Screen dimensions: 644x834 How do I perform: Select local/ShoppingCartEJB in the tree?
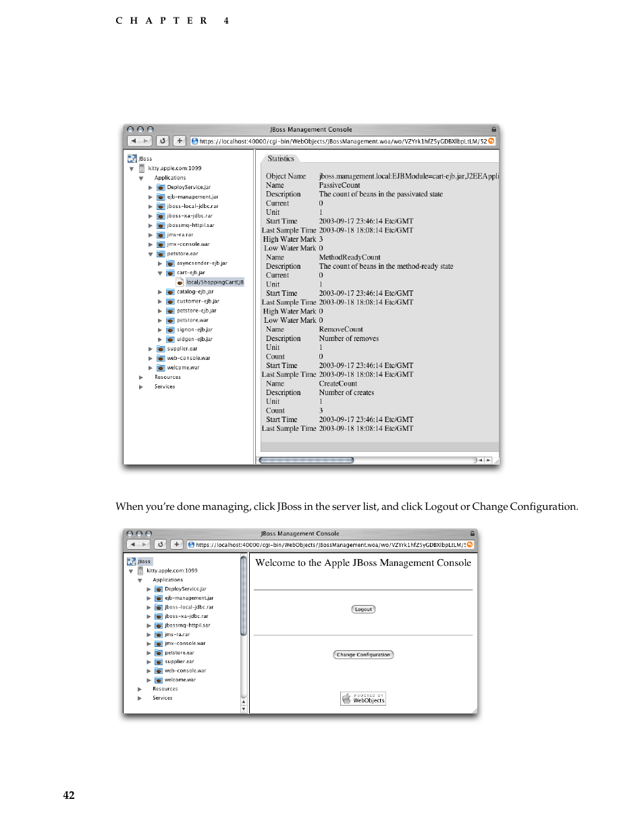pos(215,282)
